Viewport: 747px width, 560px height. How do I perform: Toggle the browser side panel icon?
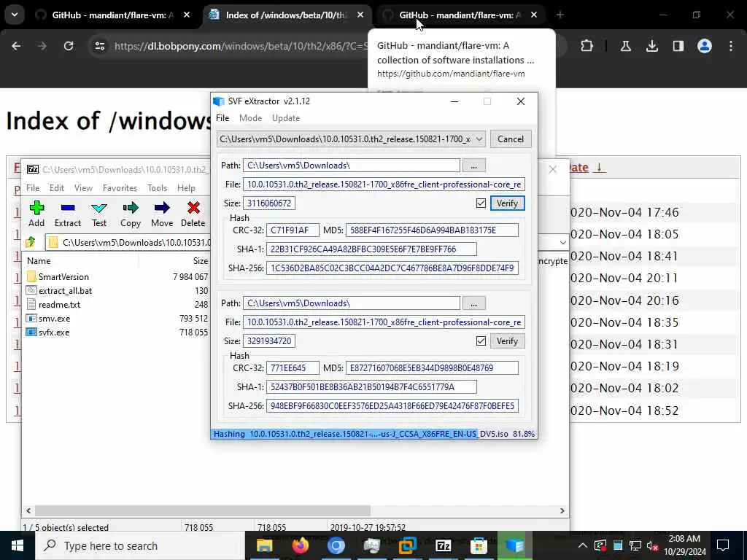[678, 46]
